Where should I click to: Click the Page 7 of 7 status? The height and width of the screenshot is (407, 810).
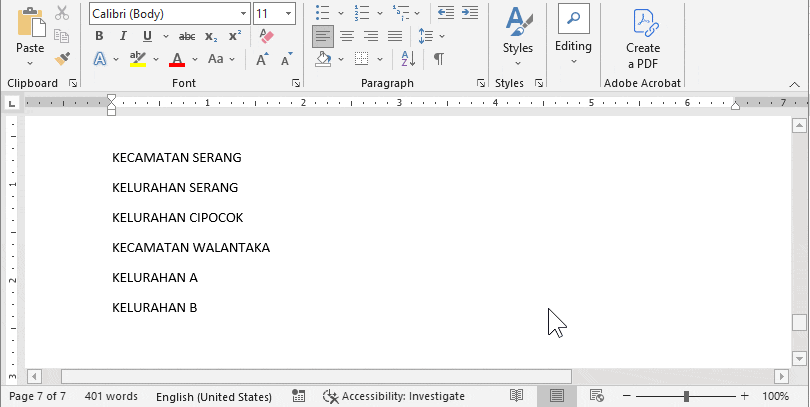(38, 396)
